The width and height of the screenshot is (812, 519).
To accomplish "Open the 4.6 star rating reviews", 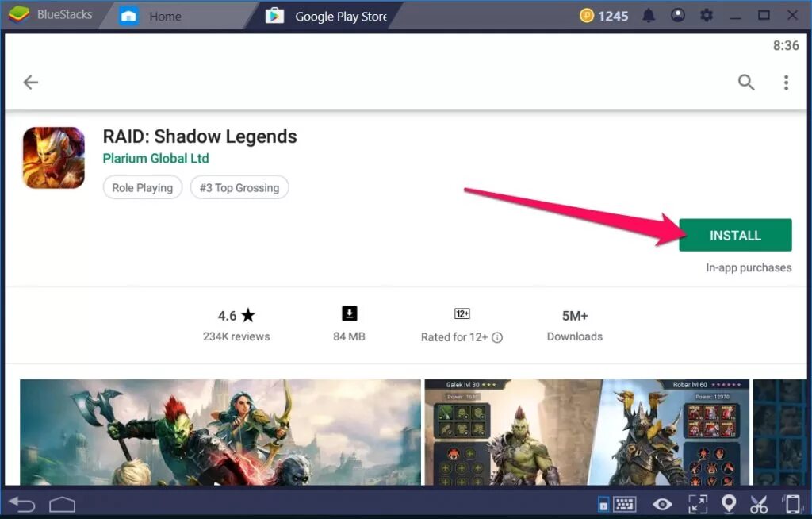I will 236,316.
